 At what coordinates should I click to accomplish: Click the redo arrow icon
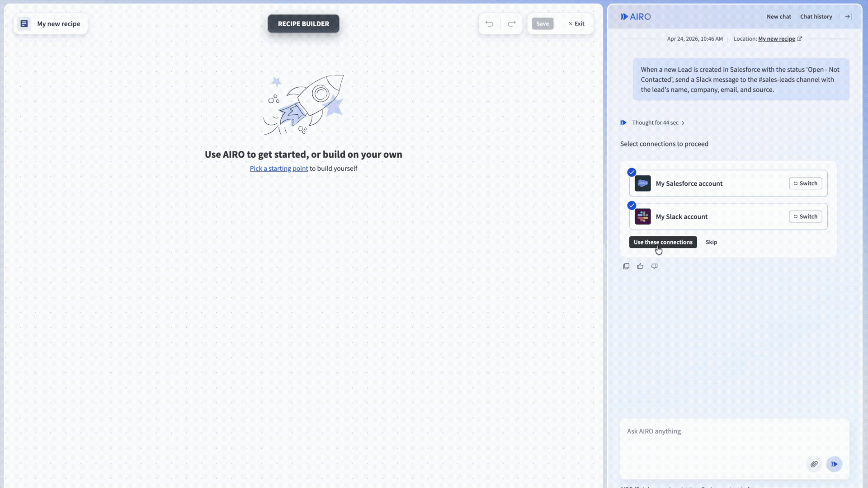[x=512, y=23]
